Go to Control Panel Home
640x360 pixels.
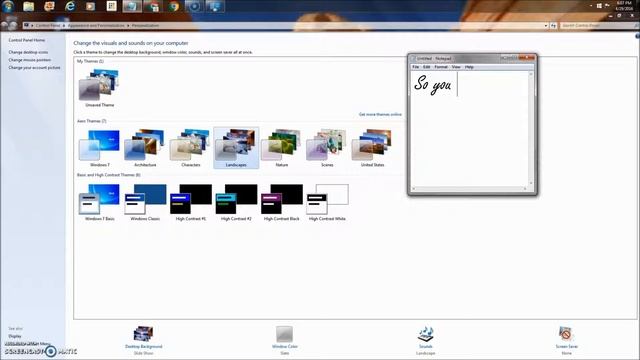27,40
